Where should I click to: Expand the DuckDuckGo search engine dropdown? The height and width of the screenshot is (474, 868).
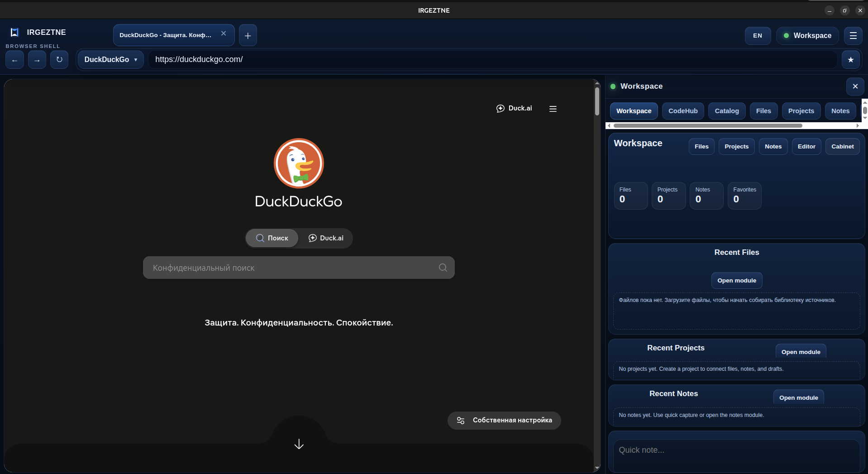pos(110,60)
